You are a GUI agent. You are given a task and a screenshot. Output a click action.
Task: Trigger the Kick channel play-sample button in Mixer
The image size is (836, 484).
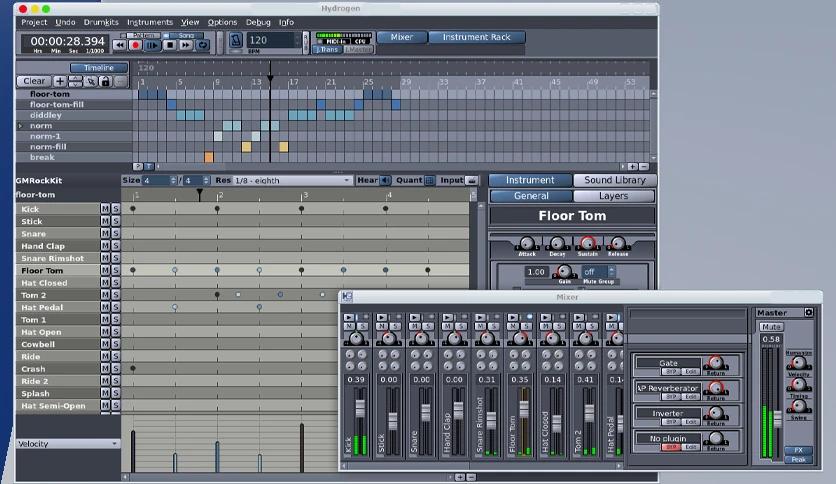[x=348, y=317]
